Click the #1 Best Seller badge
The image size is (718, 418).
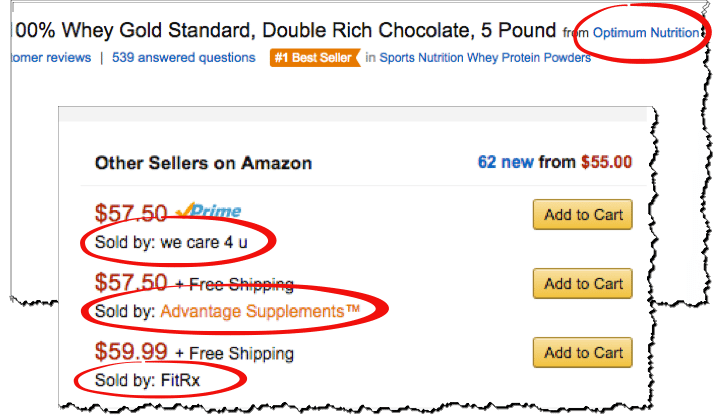pyautogui.click(x=315, y=58)
